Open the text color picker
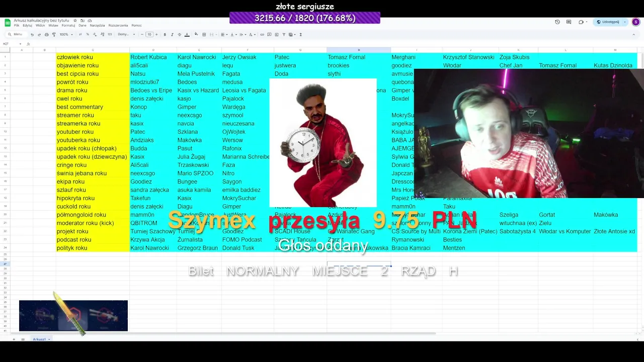 [187, 35]
